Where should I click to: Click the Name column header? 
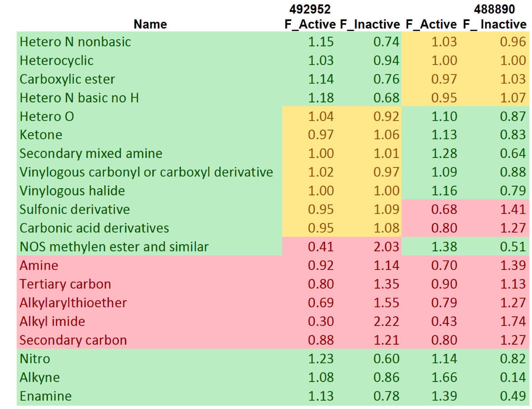point(150,24)
